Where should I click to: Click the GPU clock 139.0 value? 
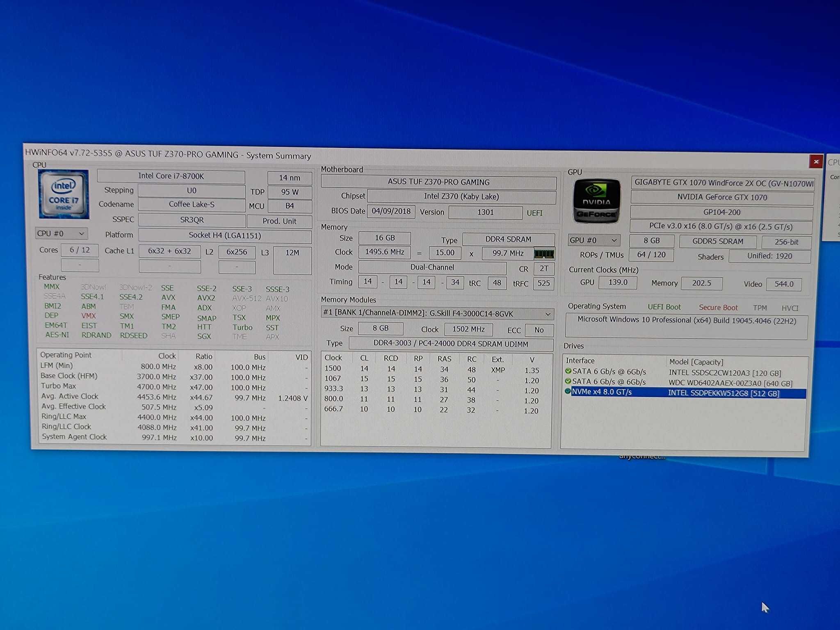(618, 282)
